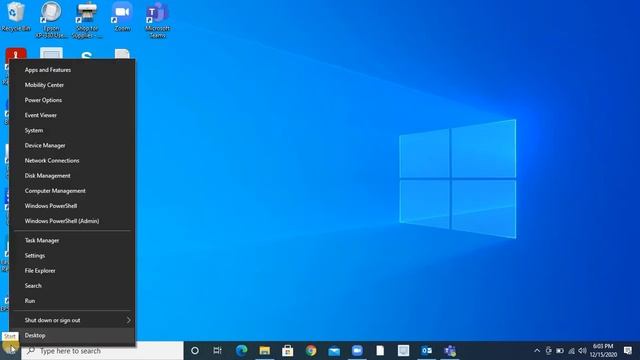
Task: Launch Google Chrome from the taskbar
Action: coord(311,351)
